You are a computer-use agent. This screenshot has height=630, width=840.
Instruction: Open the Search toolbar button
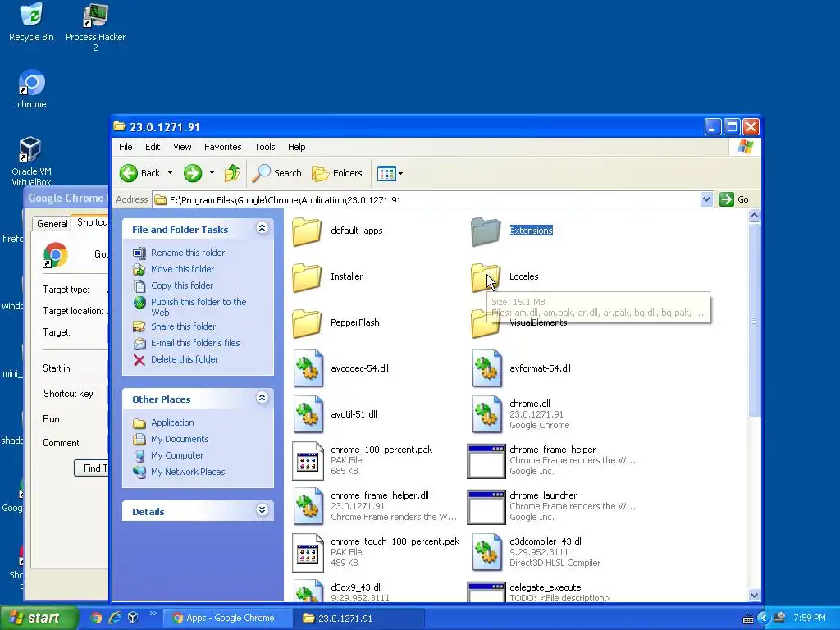(277, 173)
